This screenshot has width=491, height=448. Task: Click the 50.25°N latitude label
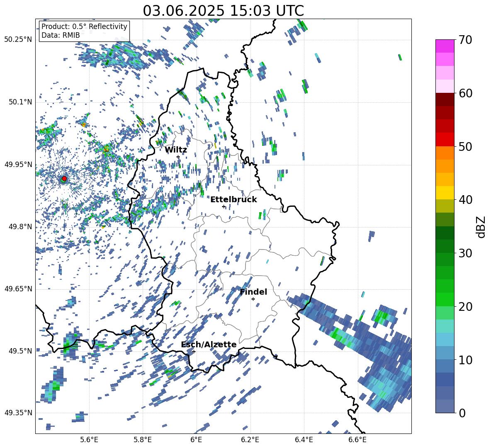18,40
